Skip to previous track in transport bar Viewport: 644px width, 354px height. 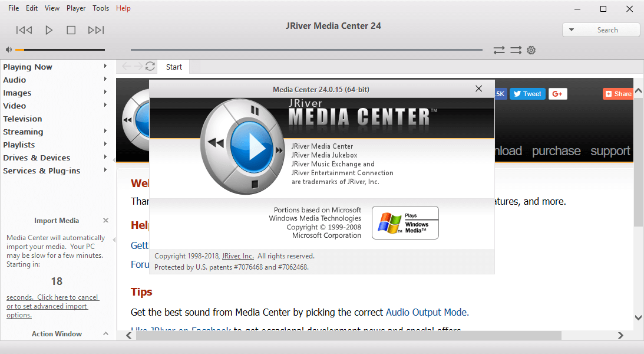[x=24, y=30]
